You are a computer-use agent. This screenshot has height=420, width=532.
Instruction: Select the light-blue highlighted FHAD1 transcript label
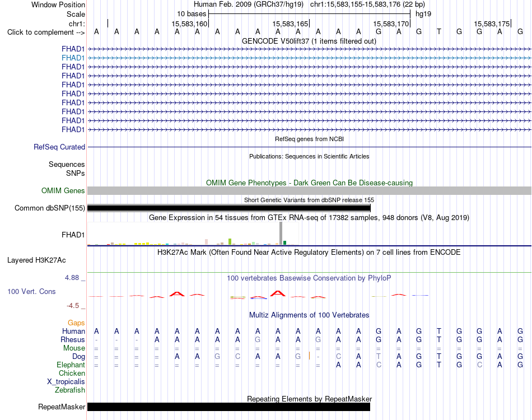tap(73, 58)
